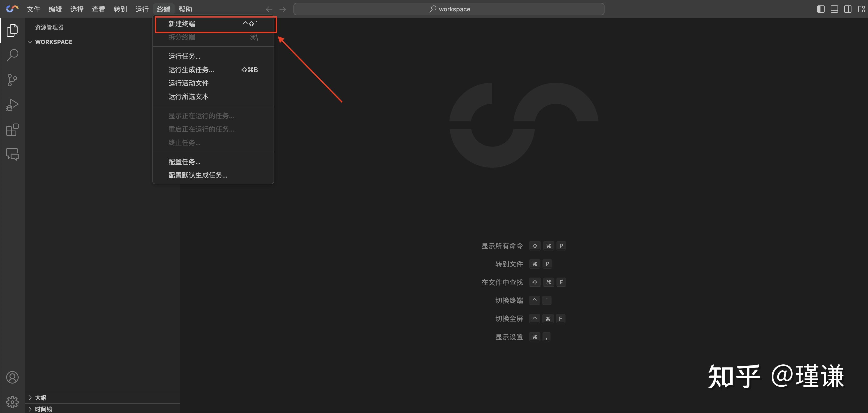This screenshot has width=868, height=413.
Task: Toggle the secondary sidebar visibility button
Action: (848, 9)
